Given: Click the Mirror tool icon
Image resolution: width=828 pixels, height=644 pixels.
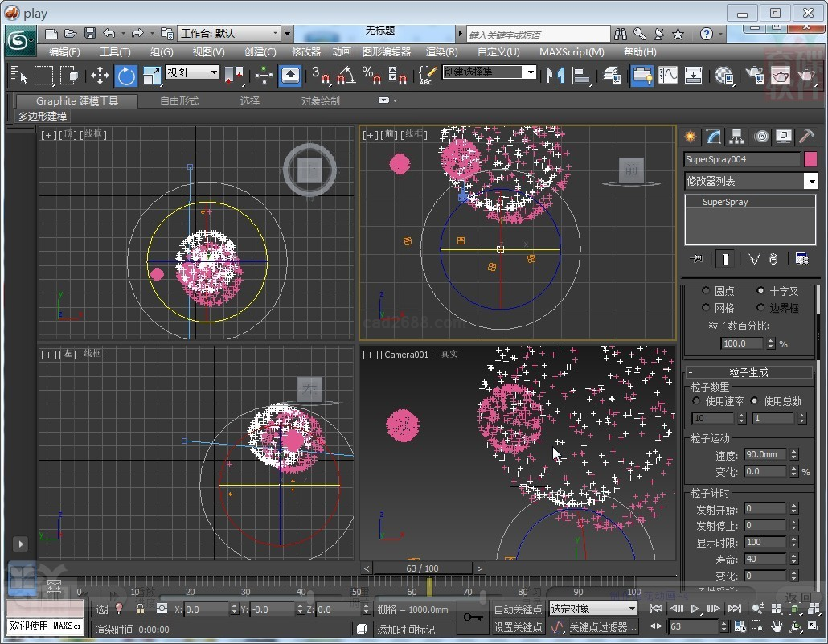Looking at the screenshot, I should 555,76.
